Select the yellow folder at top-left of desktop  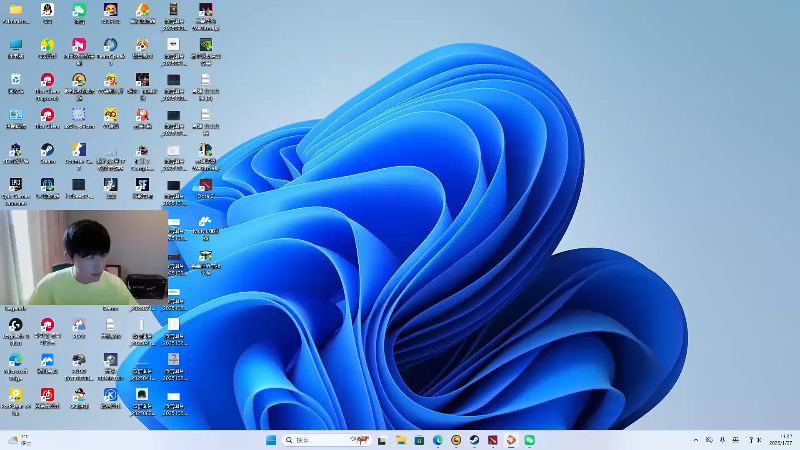click(15, 11)
